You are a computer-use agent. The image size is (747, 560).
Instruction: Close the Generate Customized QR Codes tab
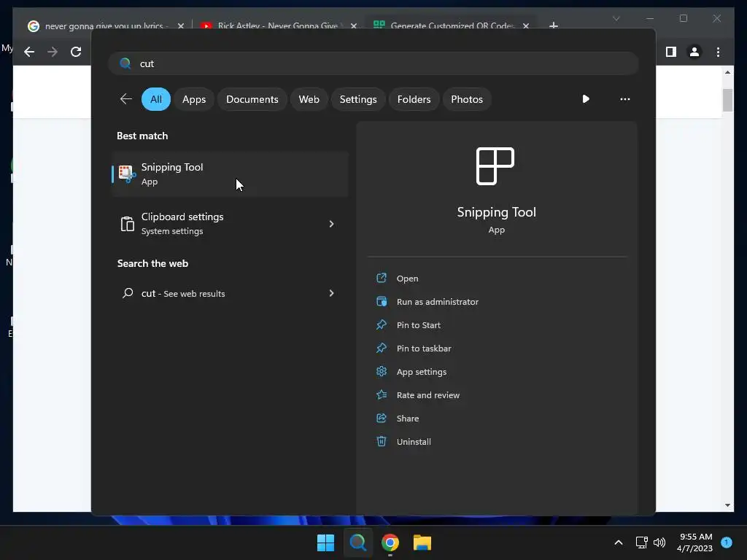pyautogui.click(x=526, y=26)
